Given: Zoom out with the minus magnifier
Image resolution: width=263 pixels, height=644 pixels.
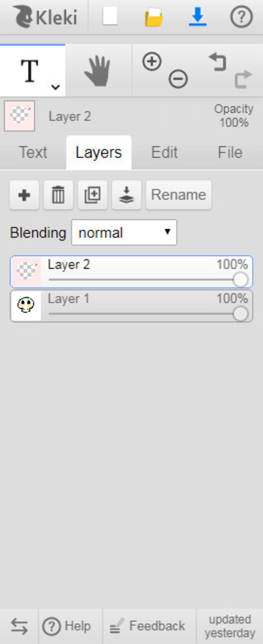Looking at the screenshot, I should [178, 79].
